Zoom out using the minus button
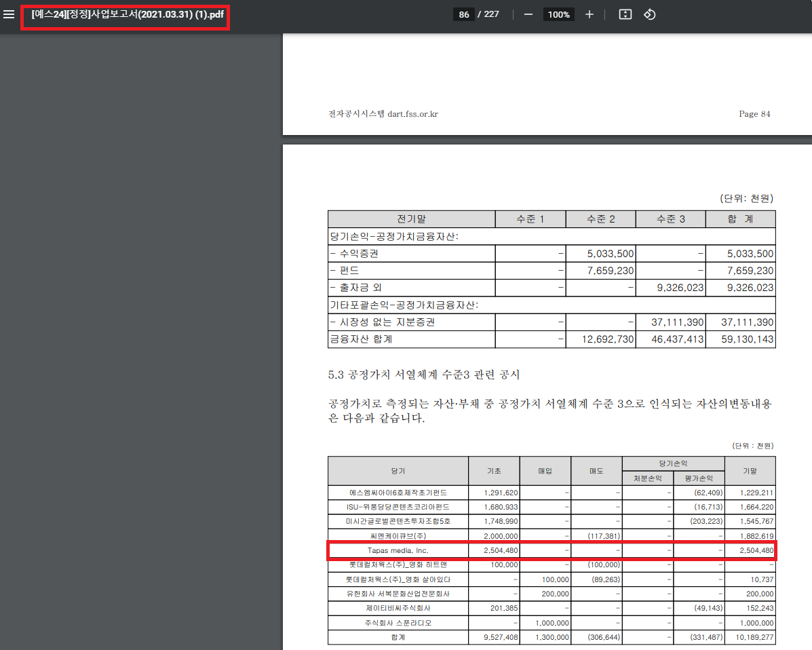The width and height of the screenshot is (812, 650). [528, 14]
